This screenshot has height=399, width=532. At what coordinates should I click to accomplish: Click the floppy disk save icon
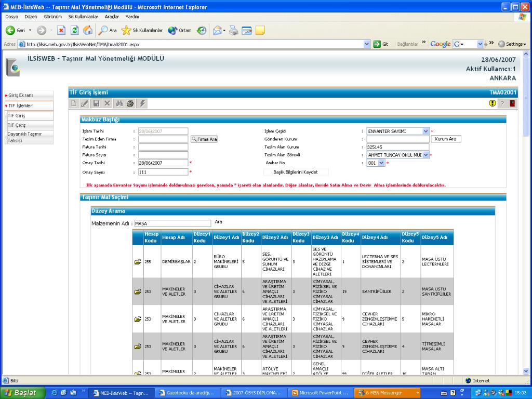[x=97, y=103]
